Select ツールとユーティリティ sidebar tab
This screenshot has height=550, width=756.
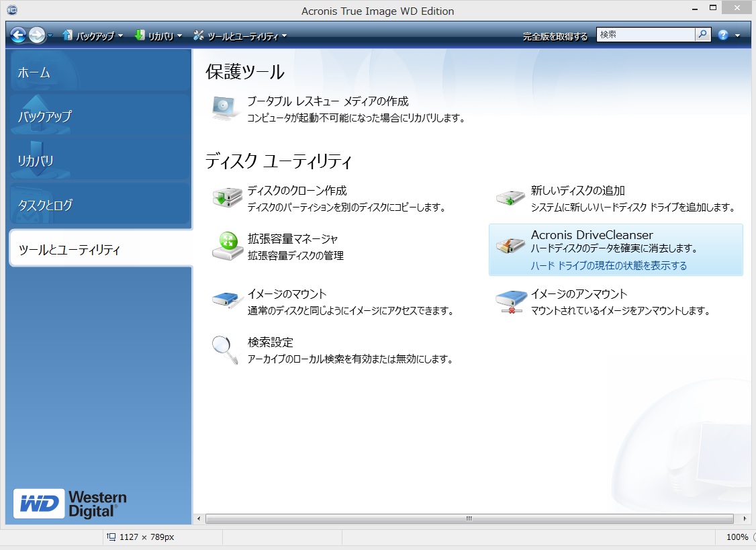tap(100, 248)
